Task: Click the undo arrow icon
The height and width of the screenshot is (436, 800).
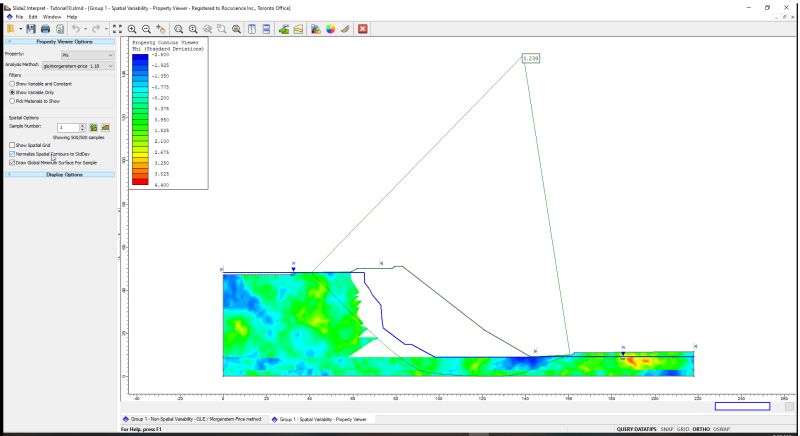Action: click(x=76, y=29)
